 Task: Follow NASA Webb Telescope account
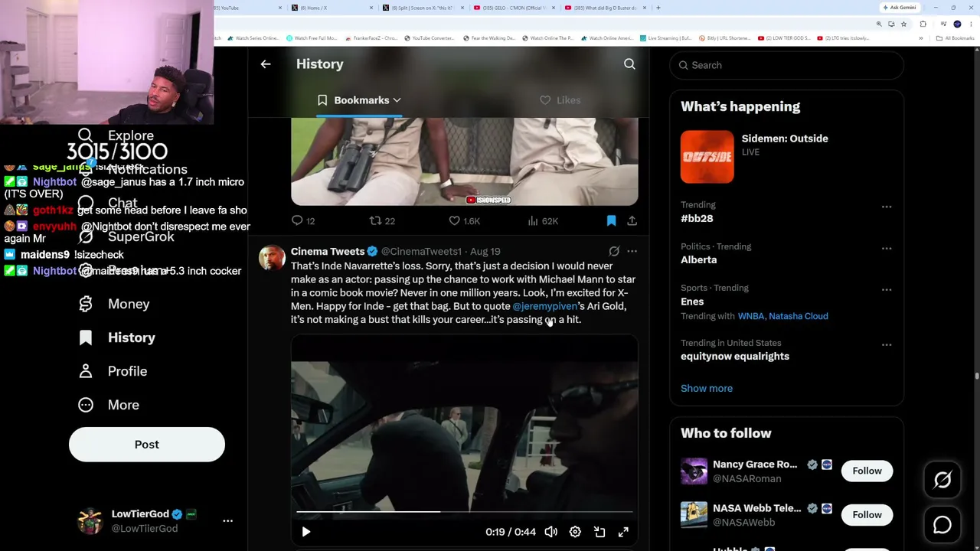(867, 514)
